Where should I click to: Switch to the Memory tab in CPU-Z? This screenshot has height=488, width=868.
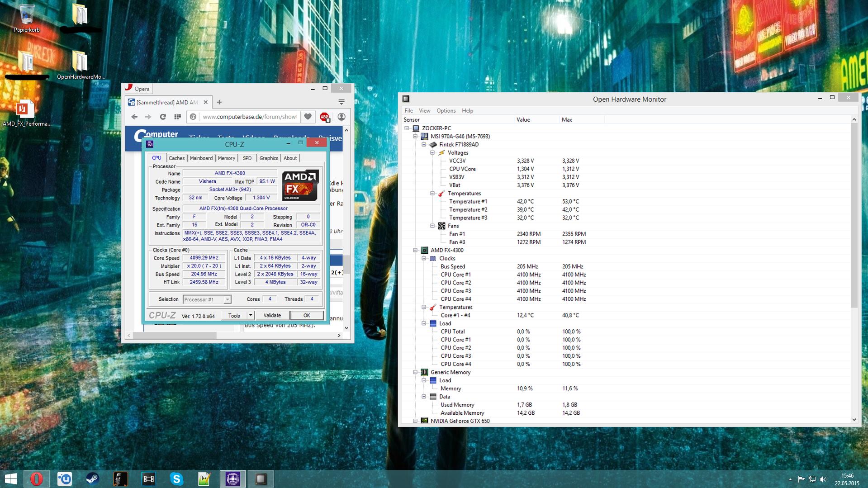226,158
